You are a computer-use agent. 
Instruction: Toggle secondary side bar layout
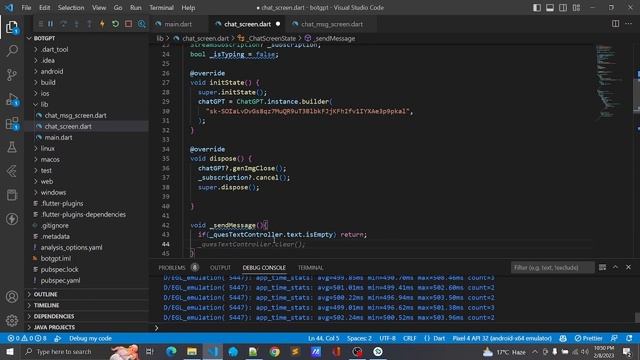563,8
